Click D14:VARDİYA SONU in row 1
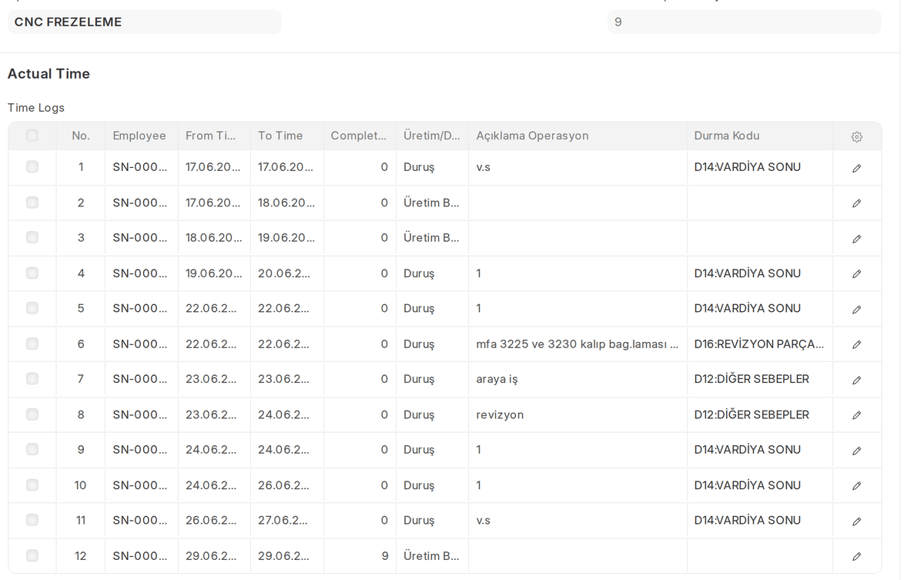924x580 pixels. click(x=760, y=167)
